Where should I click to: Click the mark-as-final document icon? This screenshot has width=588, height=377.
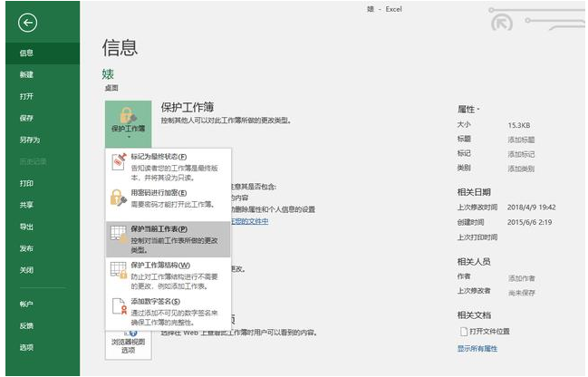119,161
